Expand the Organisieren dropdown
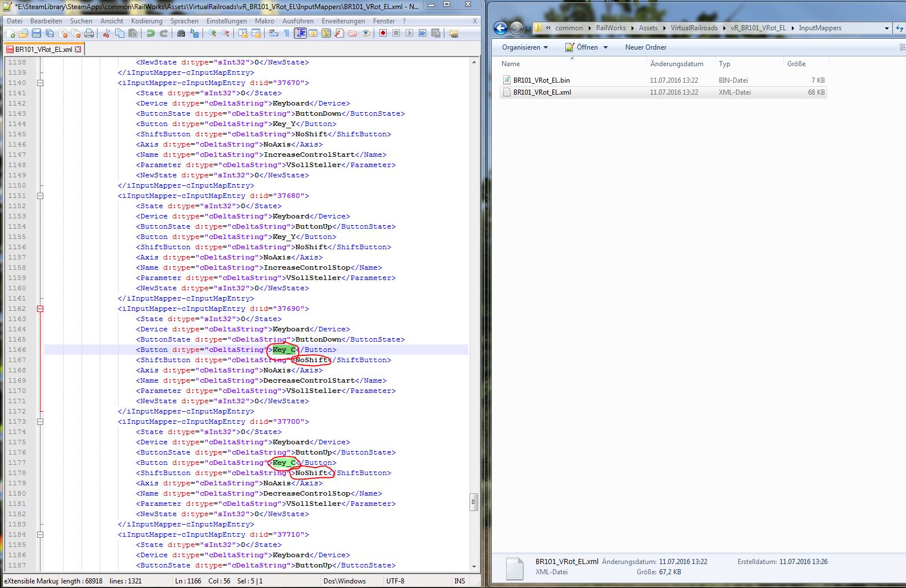The image size is (906, 588). 524,47
